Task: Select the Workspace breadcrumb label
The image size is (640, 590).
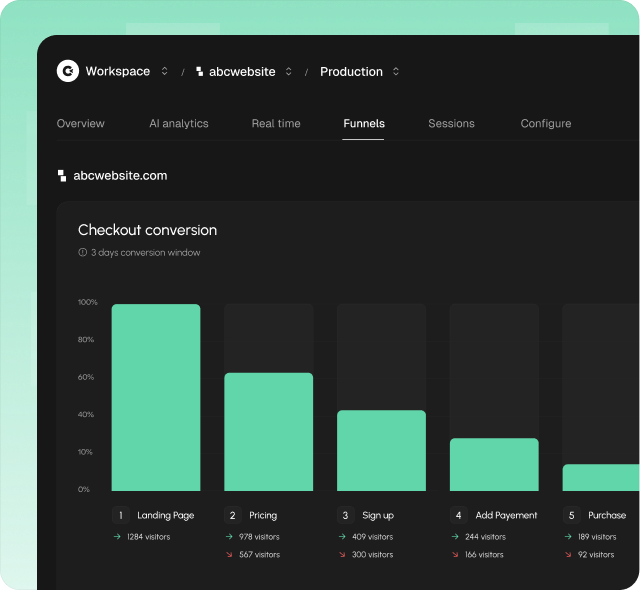Action: [x=118, y=71]
